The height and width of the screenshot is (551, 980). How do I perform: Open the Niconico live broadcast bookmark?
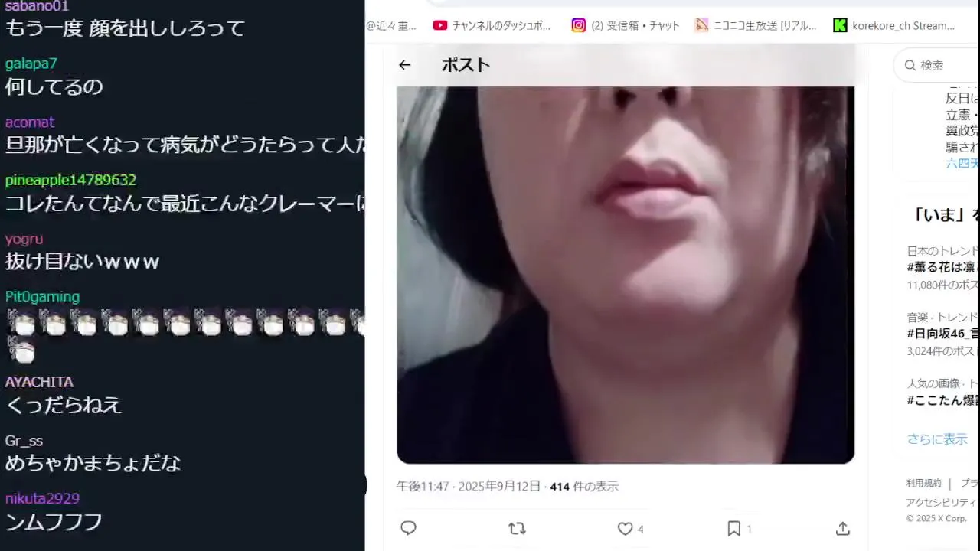756,25
